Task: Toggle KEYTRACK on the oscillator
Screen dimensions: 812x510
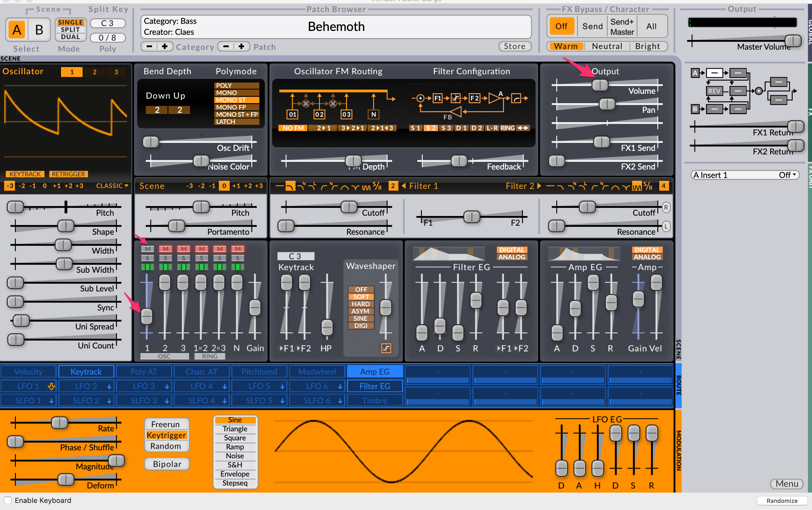Action: [25, 174]
